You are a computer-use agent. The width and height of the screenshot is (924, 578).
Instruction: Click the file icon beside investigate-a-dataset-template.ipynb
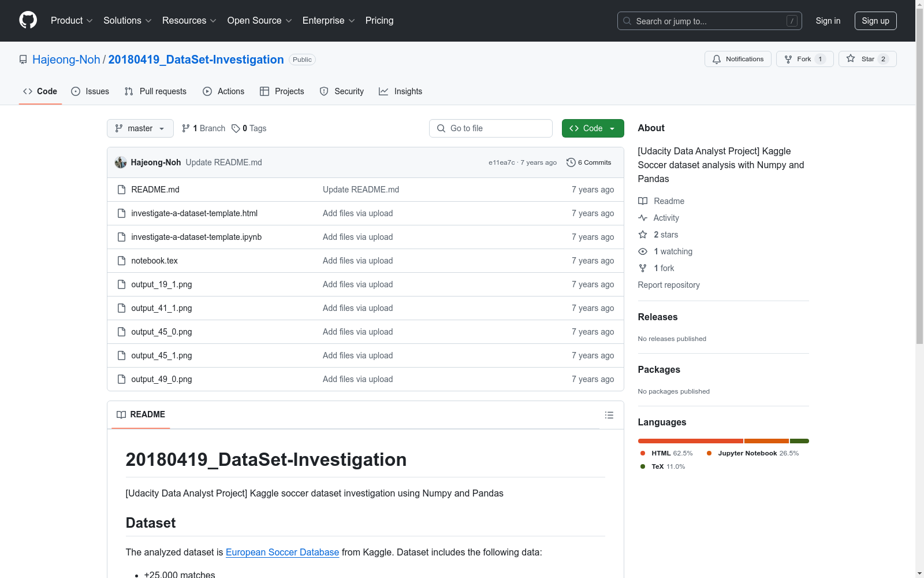click(121, 237)
